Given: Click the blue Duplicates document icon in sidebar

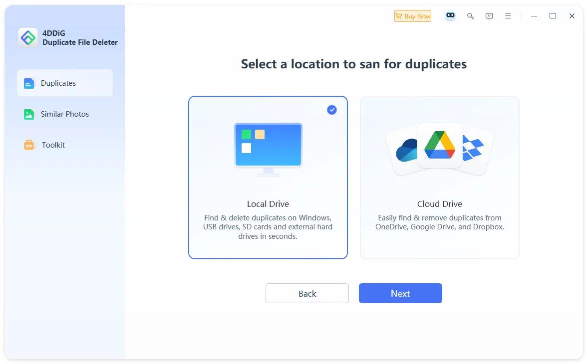Looking at the screenshot, I should pyautogui.click(x=29, y=83).
